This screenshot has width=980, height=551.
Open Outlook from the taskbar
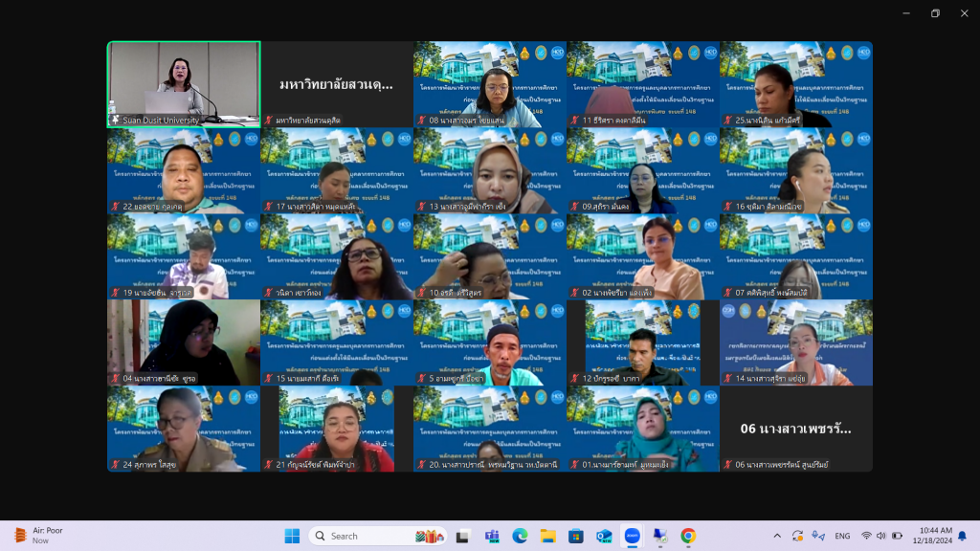tap(604, 536)
